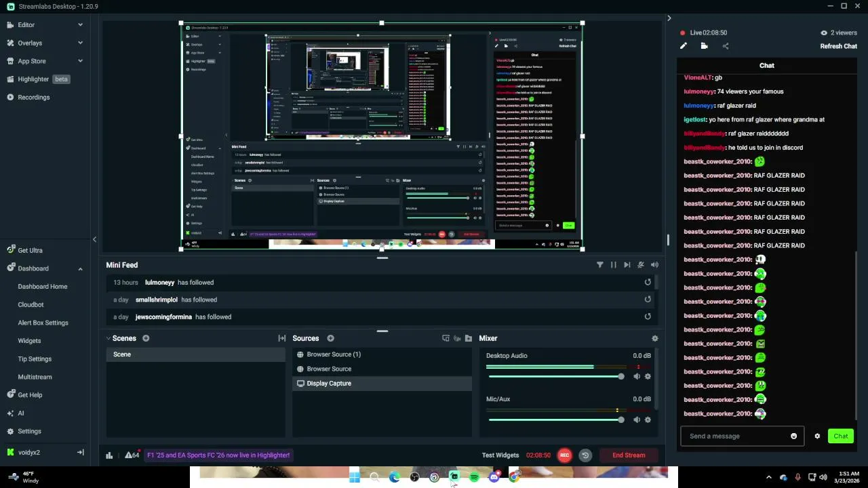Open the scene transitions icon
Image resolution: width=868 pixels, height=488 pixels.
click(282, 338)
